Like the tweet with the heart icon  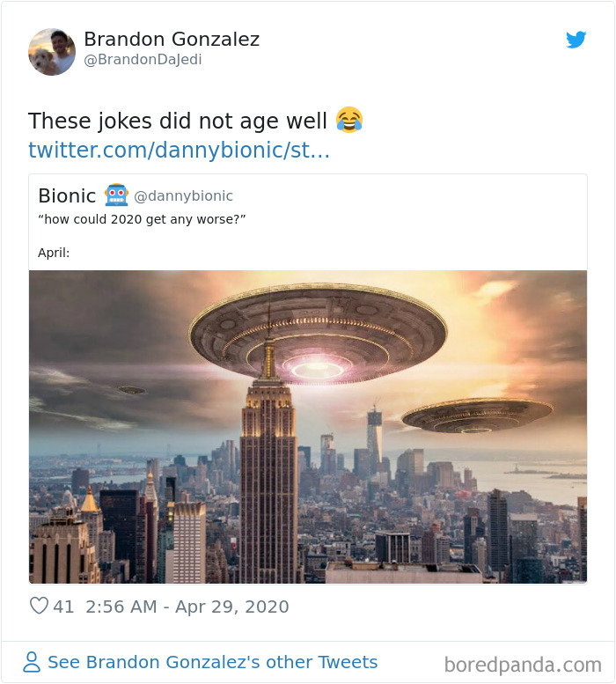pos(39,606)
